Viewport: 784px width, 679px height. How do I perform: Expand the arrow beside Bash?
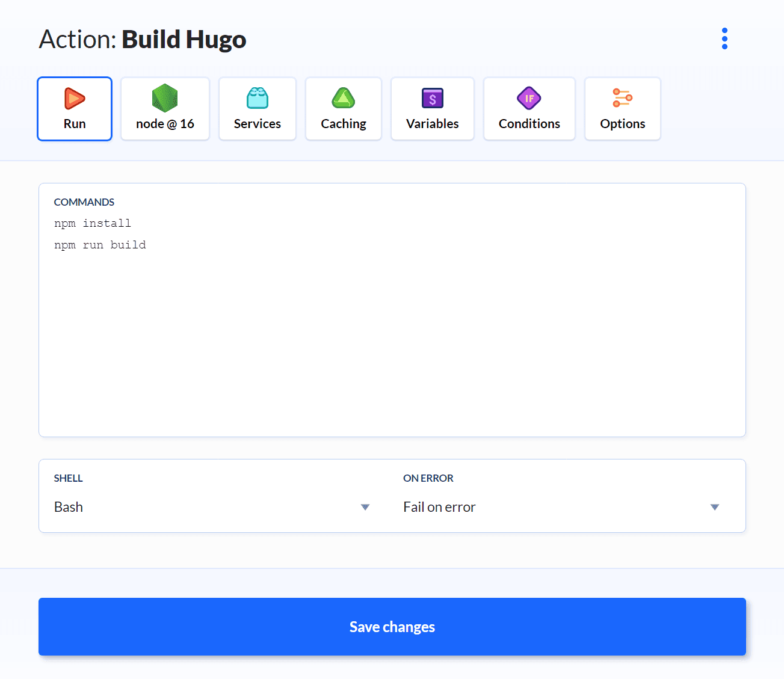(x=365, y=507)
